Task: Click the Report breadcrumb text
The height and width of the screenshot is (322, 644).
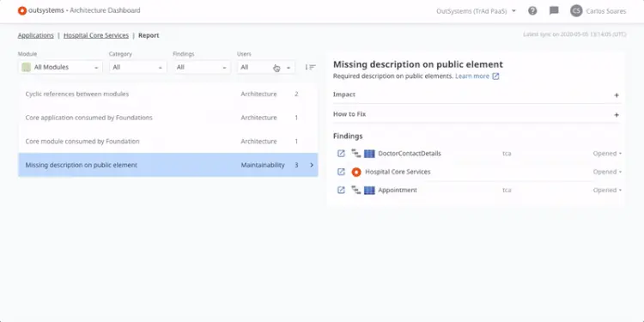Action: coord(149,35)
